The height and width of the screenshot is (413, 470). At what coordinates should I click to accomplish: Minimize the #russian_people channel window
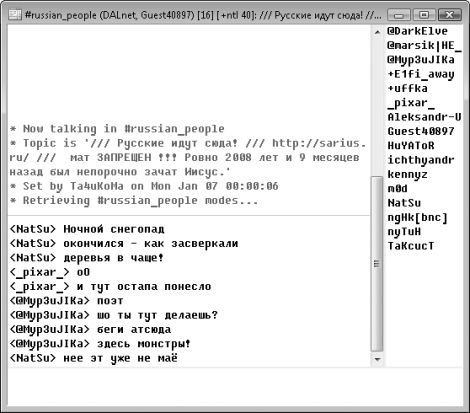click(x=399, y=15)
